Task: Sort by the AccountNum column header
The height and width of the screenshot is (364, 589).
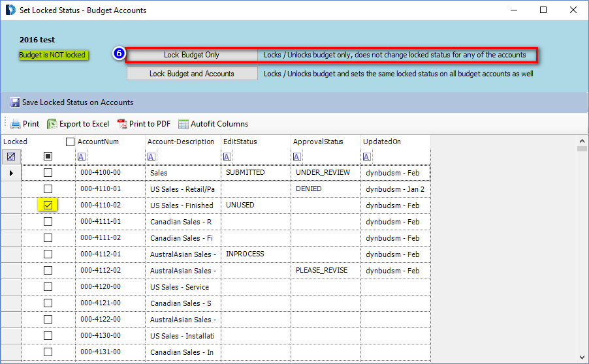Action: (110, 142)
